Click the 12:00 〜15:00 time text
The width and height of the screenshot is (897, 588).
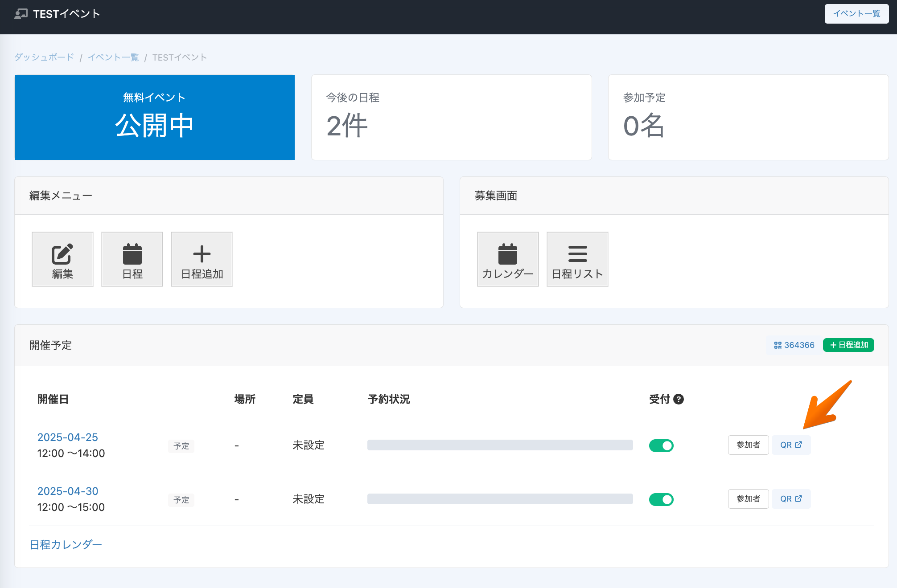(x=71, y=507)
